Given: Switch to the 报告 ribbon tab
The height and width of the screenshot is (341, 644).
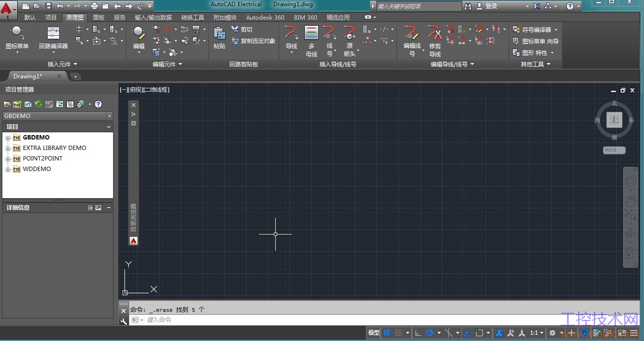Looking at the screenshot, I should (120, 17).
